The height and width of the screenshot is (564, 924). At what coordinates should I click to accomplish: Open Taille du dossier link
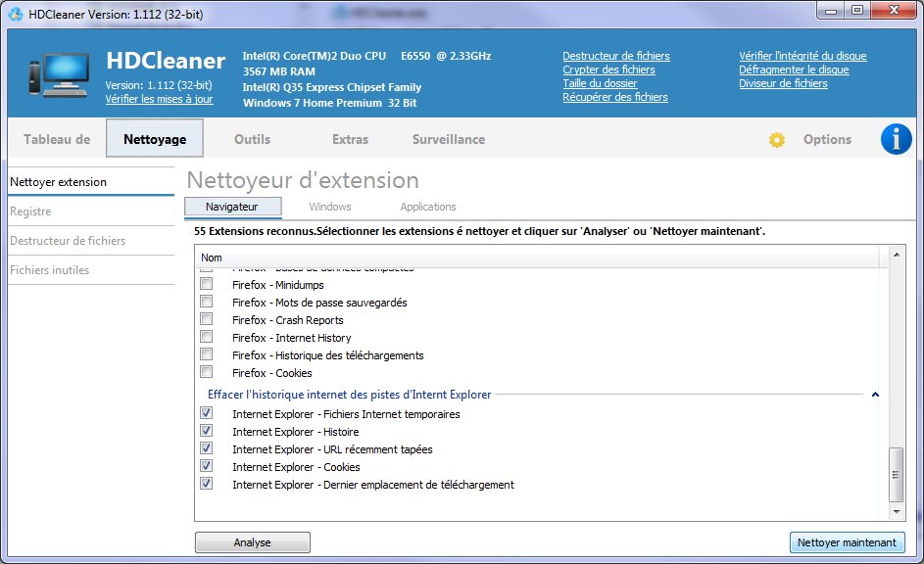[x=600, y=83]
